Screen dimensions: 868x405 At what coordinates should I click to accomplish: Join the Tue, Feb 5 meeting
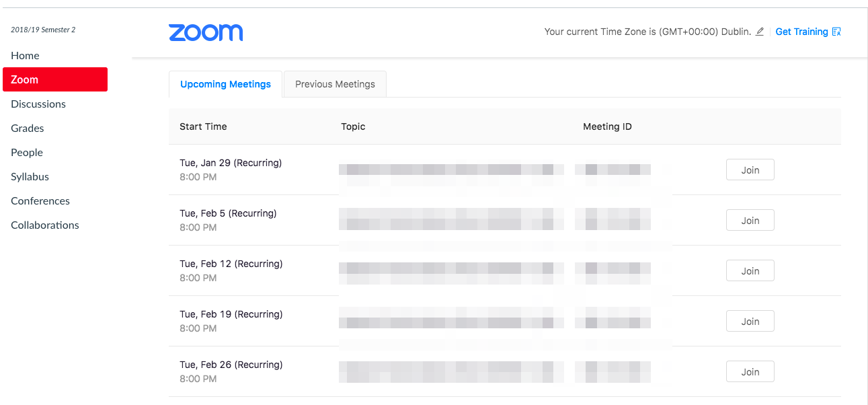[750, 221]
